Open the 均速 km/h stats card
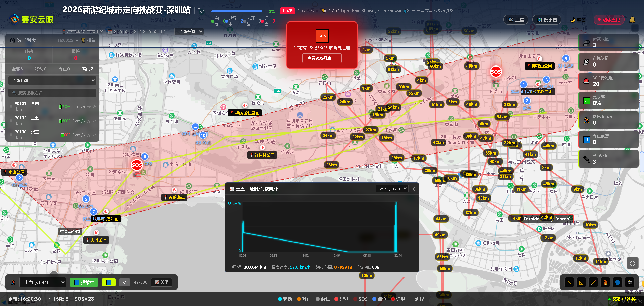 tap(608, 120)
